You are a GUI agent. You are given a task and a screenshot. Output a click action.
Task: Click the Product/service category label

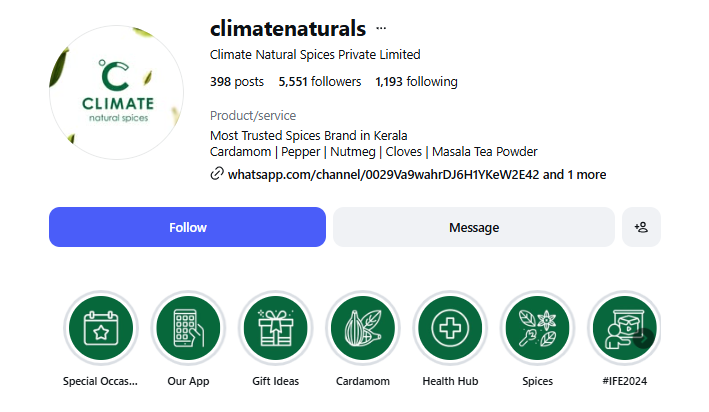coord(254,115)
